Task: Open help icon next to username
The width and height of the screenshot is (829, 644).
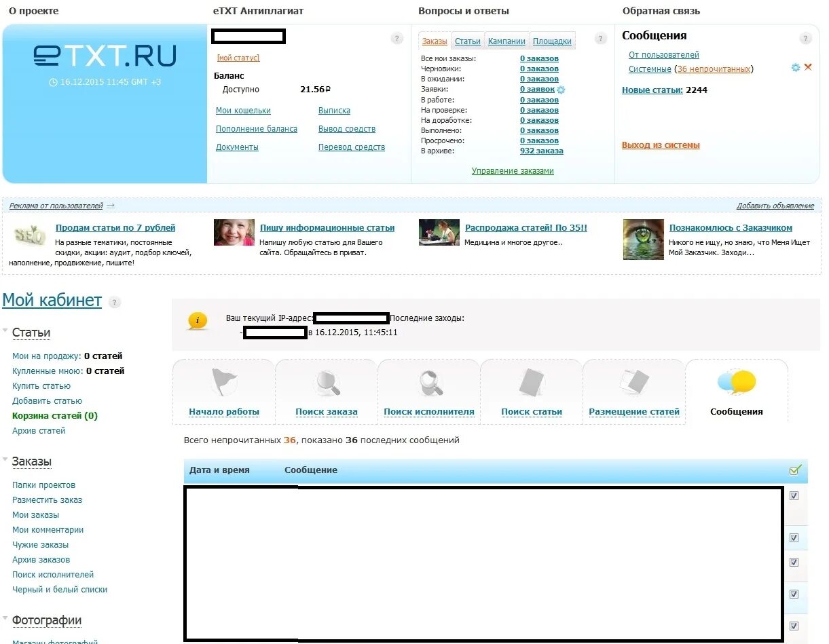Action: coord(397,39)
